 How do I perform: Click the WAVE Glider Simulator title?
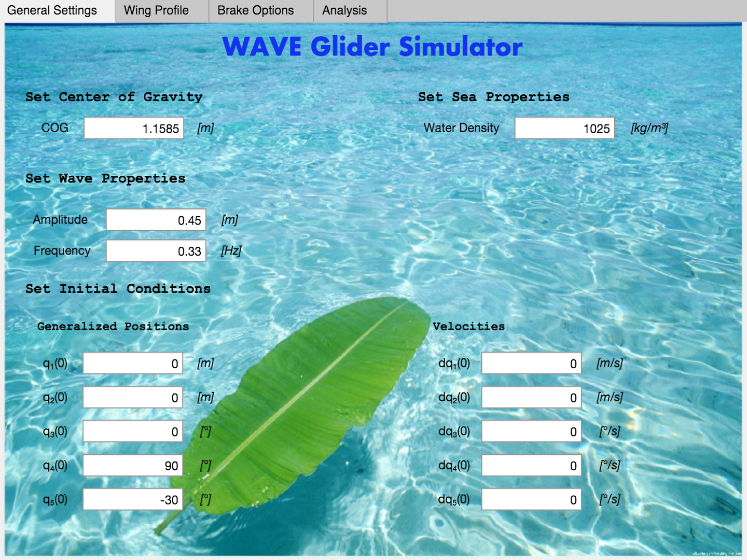pyautogui.click(x=372, y=47)
